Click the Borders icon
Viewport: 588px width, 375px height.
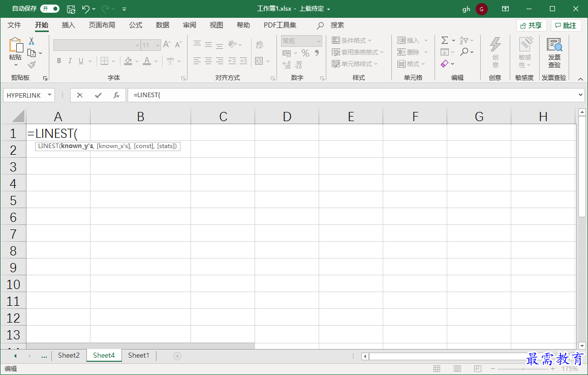click(104, 61)
